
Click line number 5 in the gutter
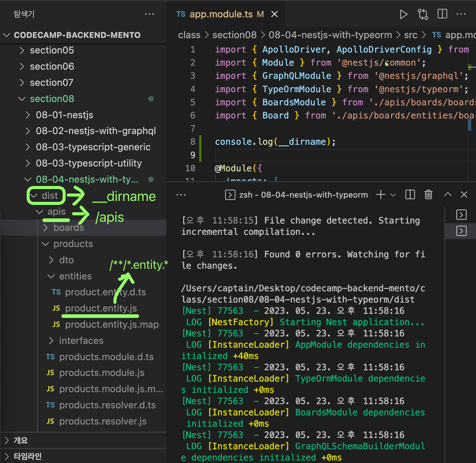coord(193,102)
